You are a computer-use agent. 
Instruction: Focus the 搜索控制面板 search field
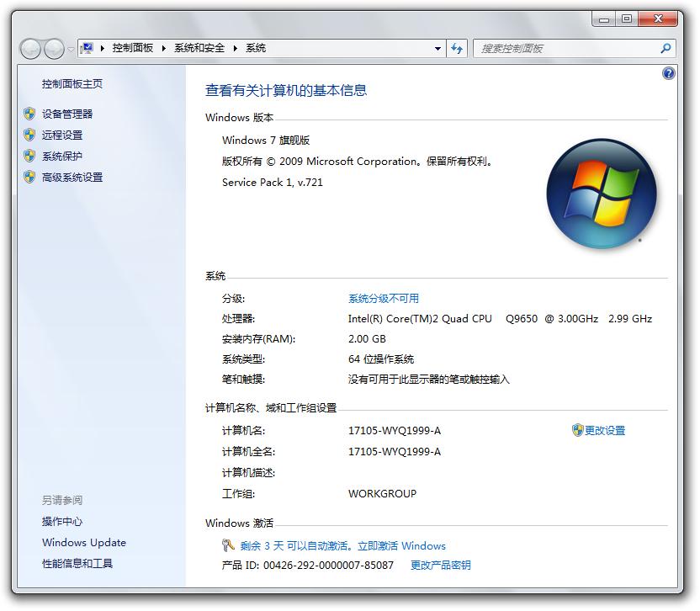click(564, 49)
